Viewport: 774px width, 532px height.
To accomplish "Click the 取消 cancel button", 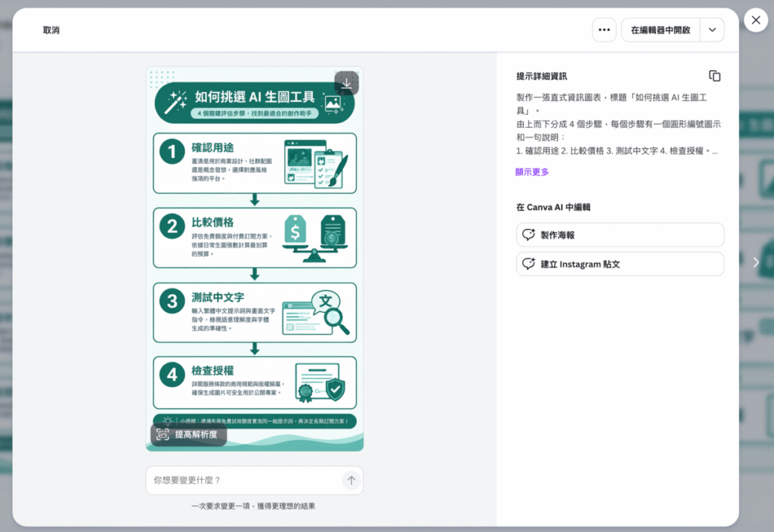I will pos(51,30).
